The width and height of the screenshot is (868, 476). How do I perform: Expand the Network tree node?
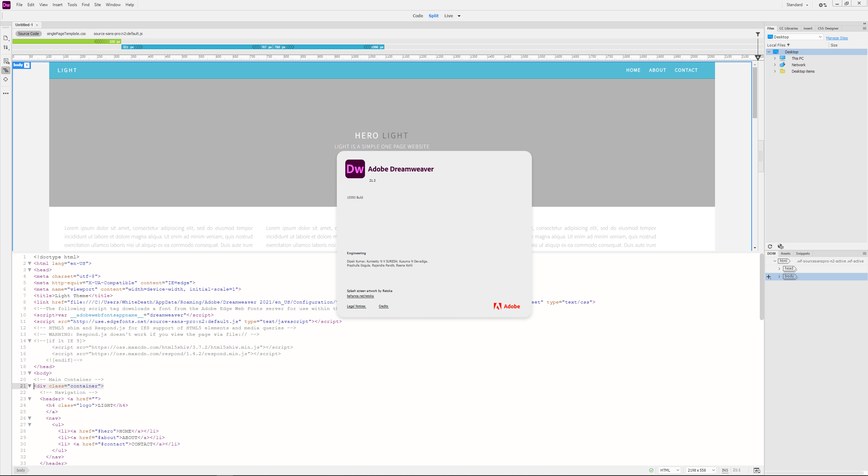point(775,65)
